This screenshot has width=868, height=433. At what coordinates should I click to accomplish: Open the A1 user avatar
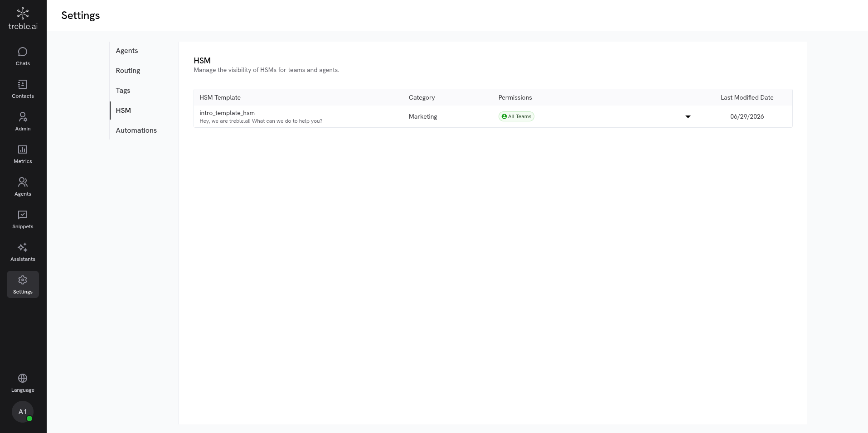click(23, 412)
